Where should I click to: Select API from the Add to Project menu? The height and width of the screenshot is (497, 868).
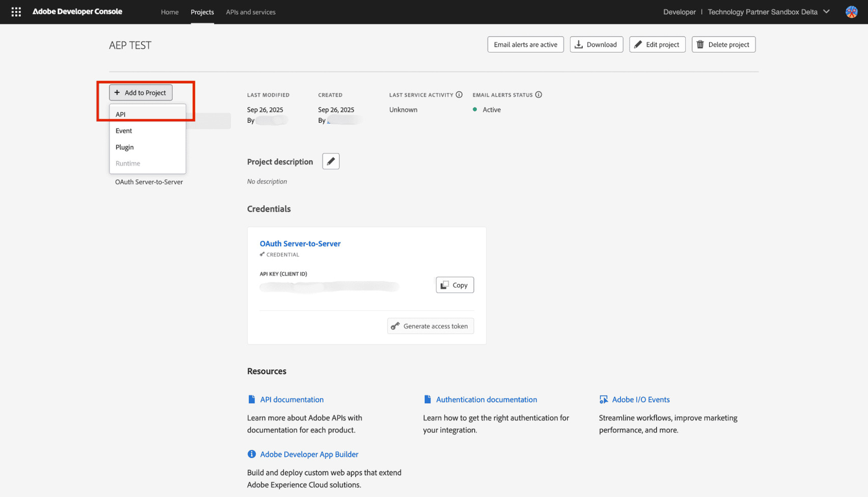coord(121,114)
